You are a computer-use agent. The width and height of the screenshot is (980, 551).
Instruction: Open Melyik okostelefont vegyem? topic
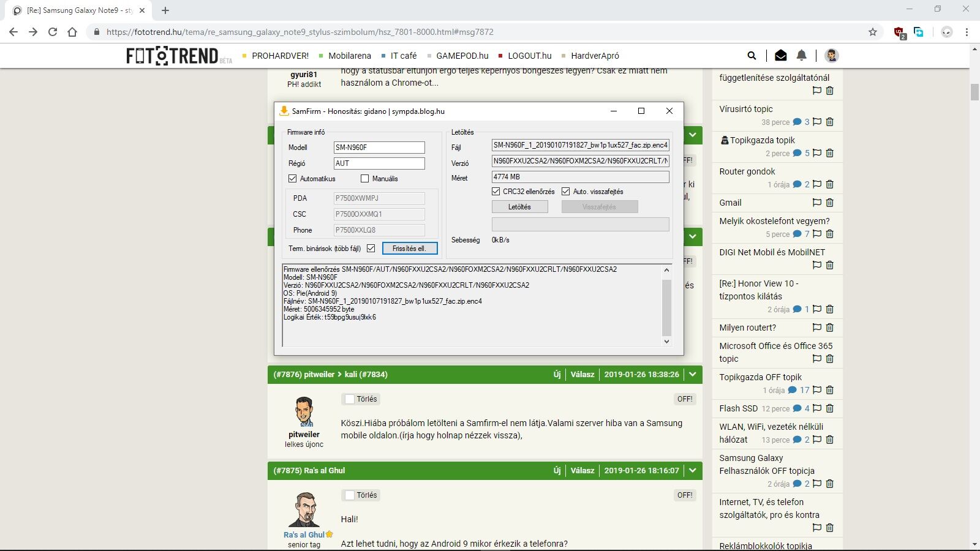point(774,221)
